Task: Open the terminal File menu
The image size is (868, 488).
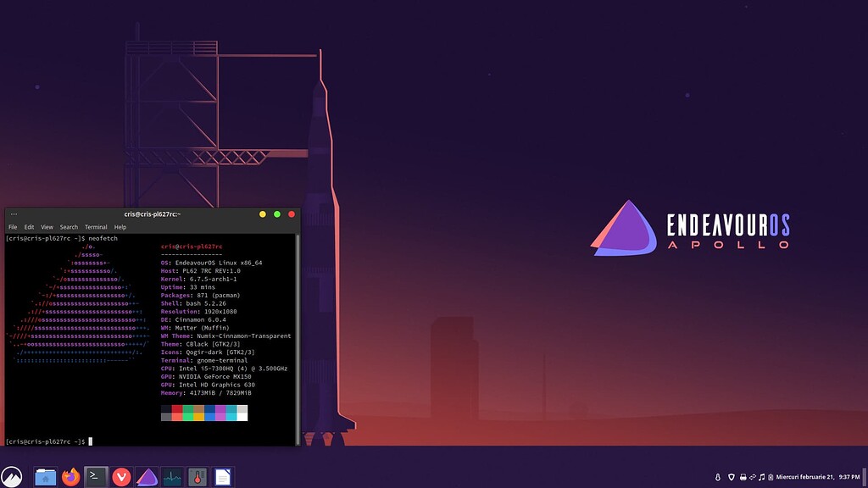Action: click(x=13, y=227)
